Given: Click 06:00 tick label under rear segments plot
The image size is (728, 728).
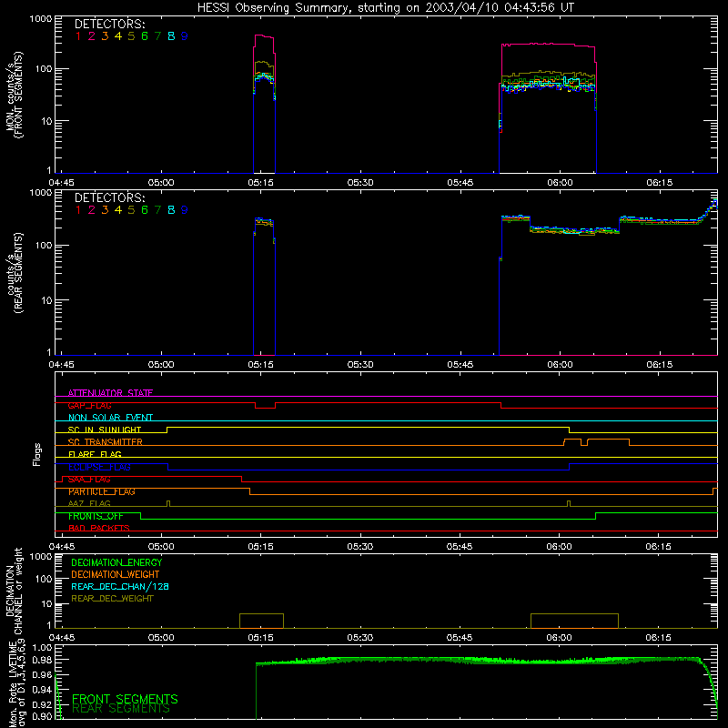Looking at the screenshot, I should point(560,365).
